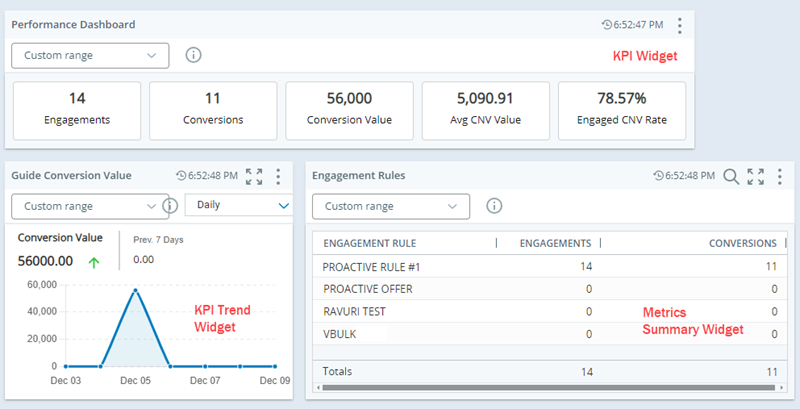Expand Engagement Rules widget to fullscreen
This screenshot has height=409, width=800.
[755, 176]
